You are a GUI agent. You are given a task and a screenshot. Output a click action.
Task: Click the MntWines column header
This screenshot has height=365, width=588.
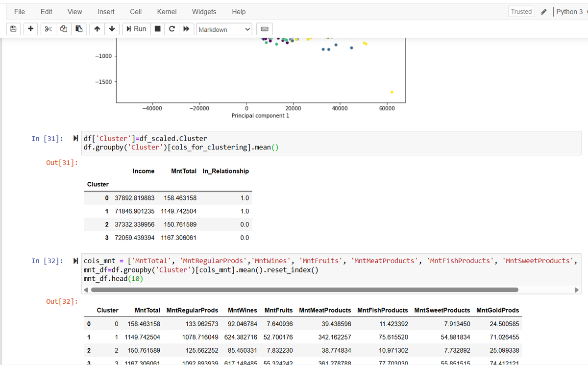243,310
